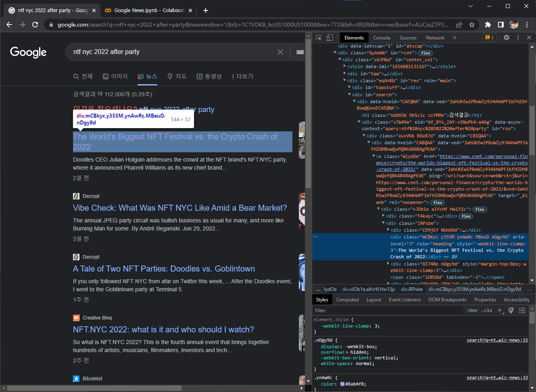Viewport: 536px width, 392px height.
Task: Open the on-screen keyboard input tool
Action: (300, 52)
